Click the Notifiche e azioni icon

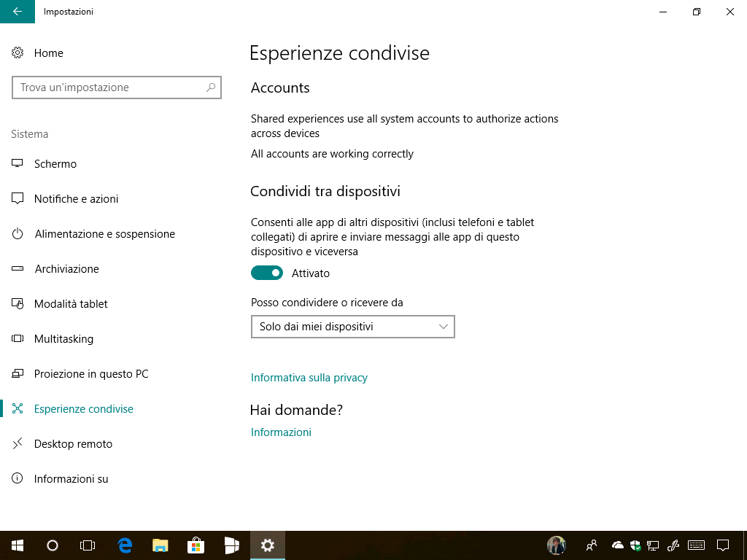[x=18, y=198]
